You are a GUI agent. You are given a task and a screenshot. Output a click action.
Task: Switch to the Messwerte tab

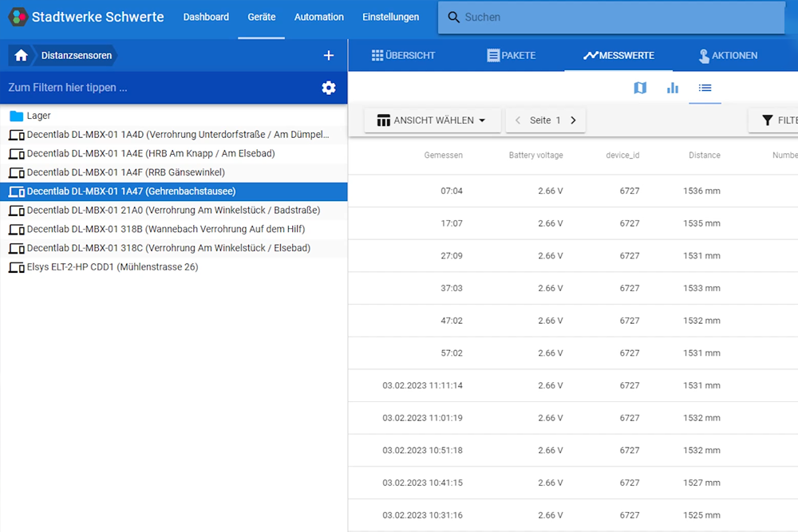(x=619, y=56)
